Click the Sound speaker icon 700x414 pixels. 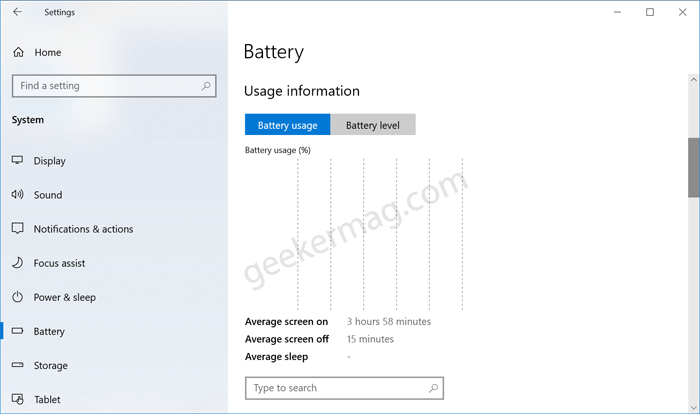coord(17,194)
